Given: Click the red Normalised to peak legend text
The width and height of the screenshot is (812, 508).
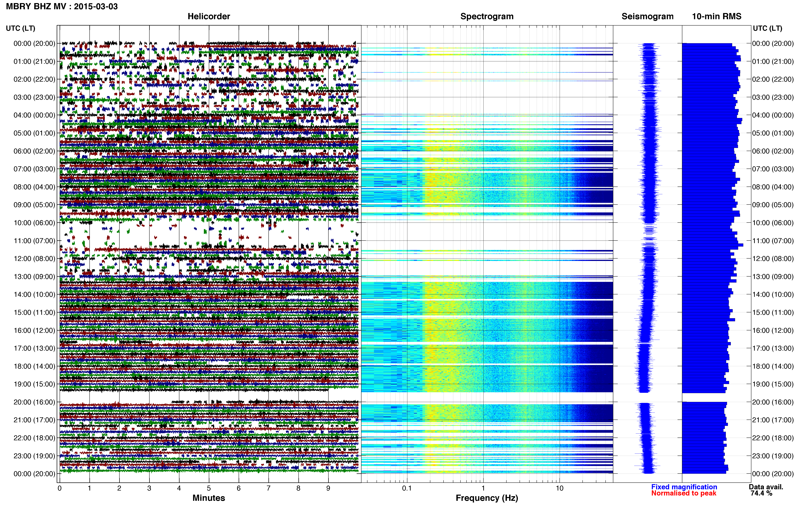Looking at the screenshot, I should coord(684,494).
